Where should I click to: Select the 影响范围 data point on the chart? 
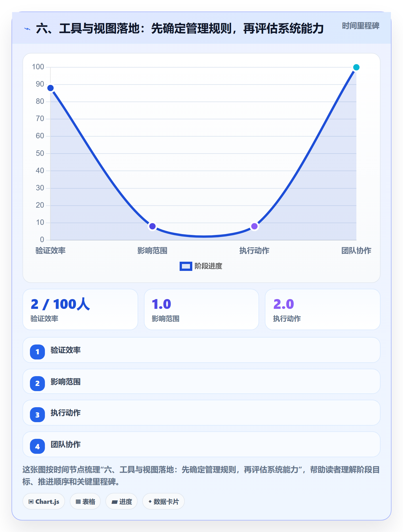point(152,226)
